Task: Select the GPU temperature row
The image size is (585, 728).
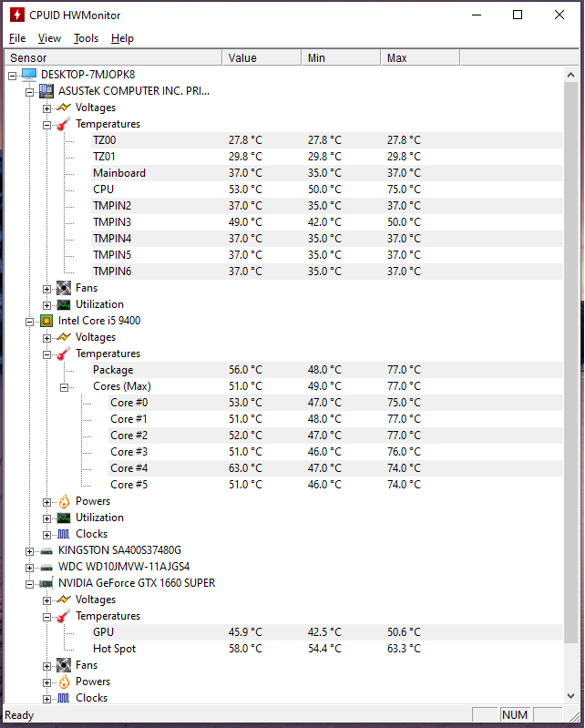Action: click(x=327, y=632)
